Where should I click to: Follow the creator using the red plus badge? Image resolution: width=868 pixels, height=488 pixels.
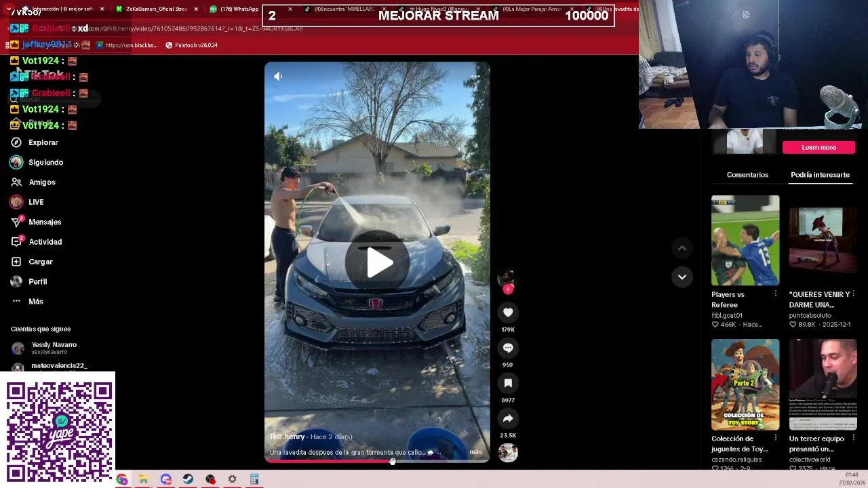pyautogui.click(x=508, y=289)
